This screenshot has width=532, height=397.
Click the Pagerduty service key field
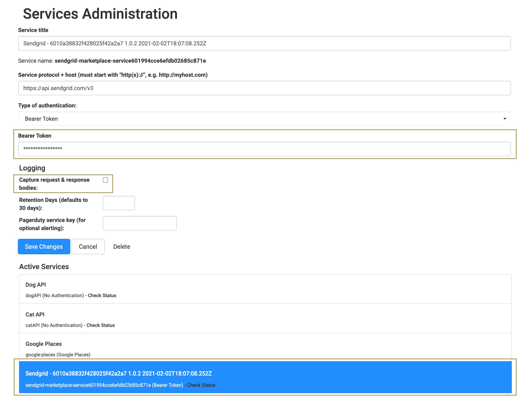pos(140,223)
